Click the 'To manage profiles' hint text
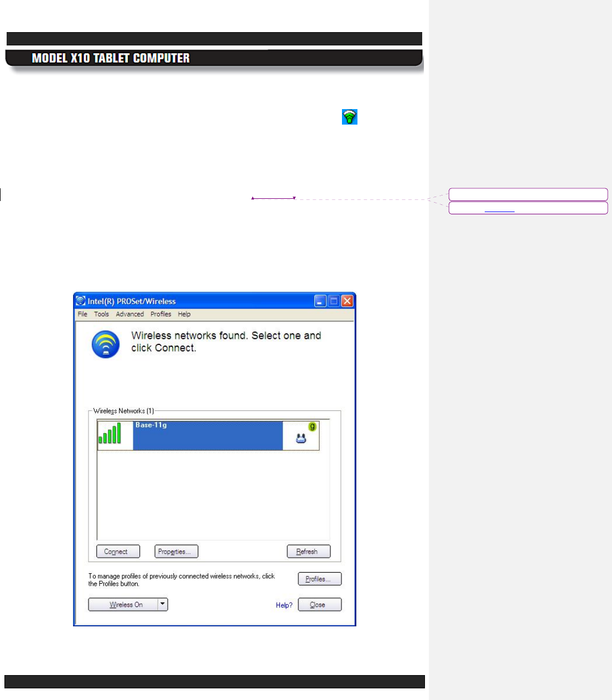612x700 pixels. point(181,580)
